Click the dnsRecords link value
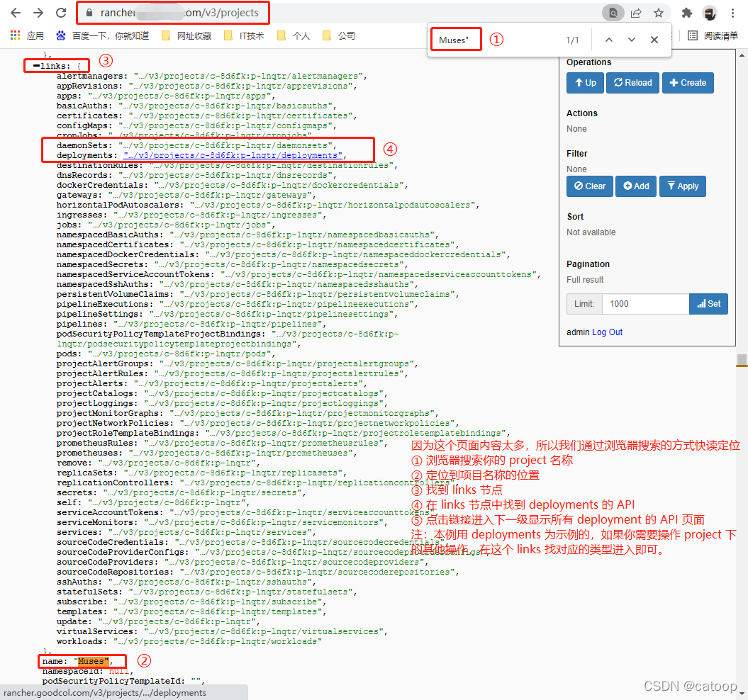Screen dimensions: 748x700 coord(225,175)
